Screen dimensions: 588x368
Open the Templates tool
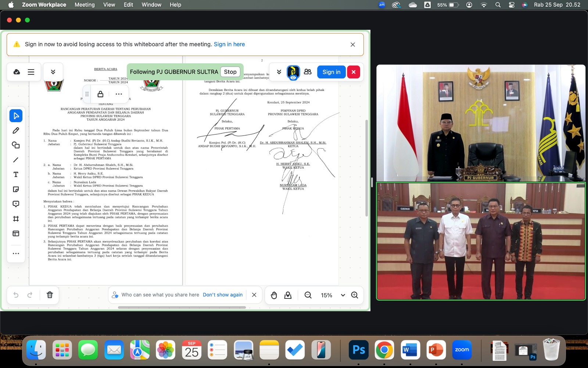(x=16, y=233)
